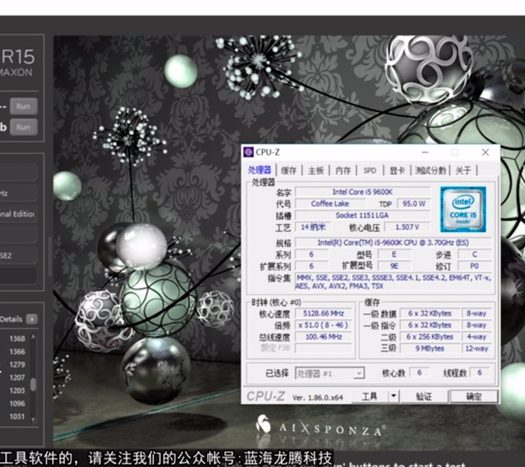Click the 6 x 256 KBytes L2 value
525x467 pixels.
pos(430,337)
